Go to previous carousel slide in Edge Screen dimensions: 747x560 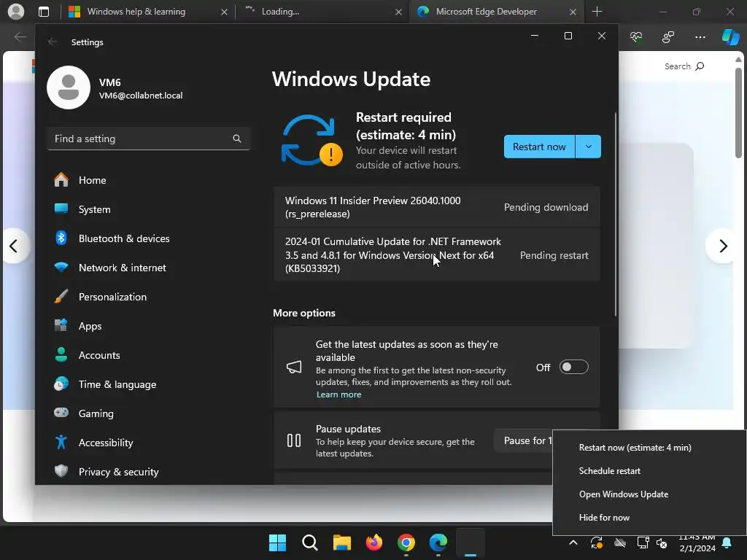pos(15,246)
